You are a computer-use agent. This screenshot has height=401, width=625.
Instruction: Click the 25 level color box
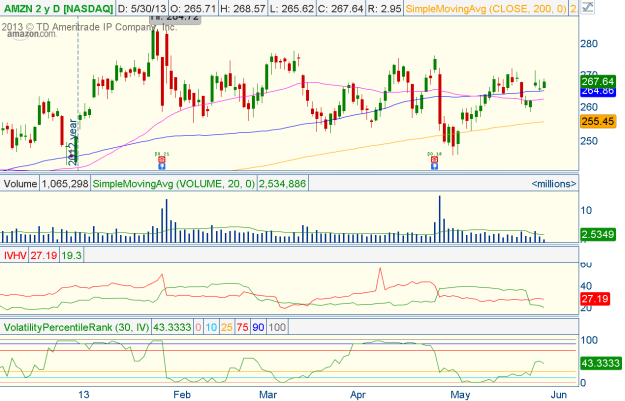(225, 327)
